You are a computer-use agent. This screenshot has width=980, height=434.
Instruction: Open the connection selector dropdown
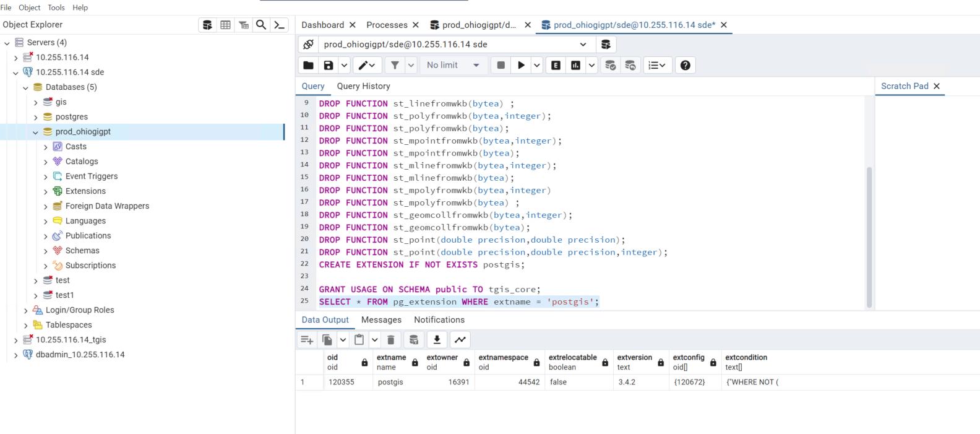(583, 45)
